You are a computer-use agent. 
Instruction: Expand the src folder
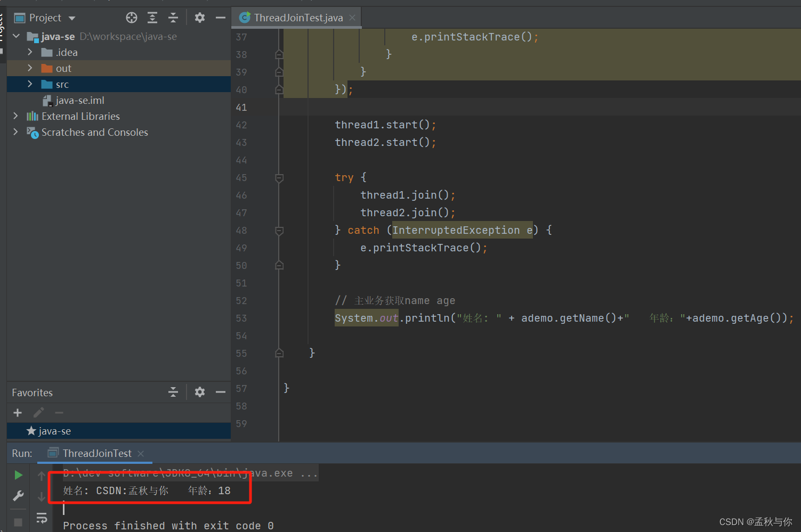tap(30, 84)
